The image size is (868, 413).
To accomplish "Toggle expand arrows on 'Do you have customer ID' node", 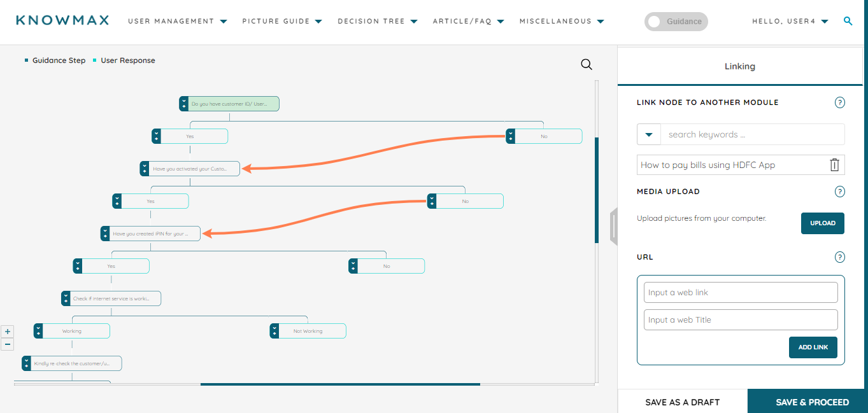I will tap(184, 104).
